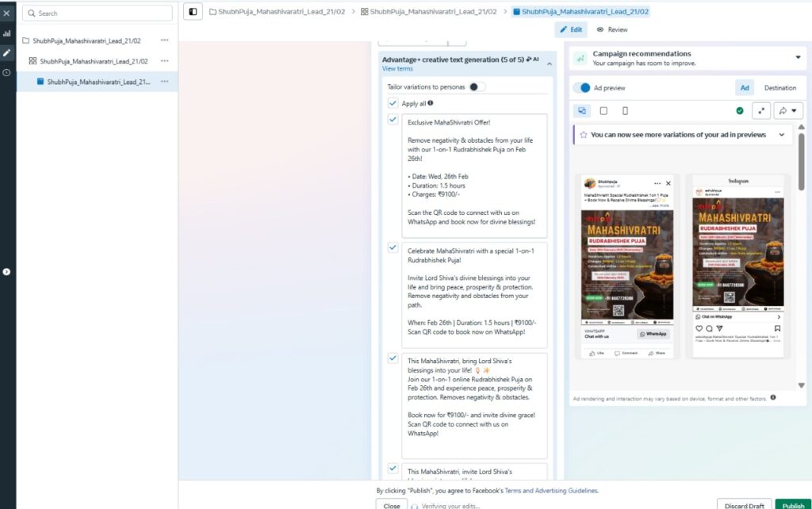Click the Search field in the campaign tree

pyautogui.click(x=98, y=13)
